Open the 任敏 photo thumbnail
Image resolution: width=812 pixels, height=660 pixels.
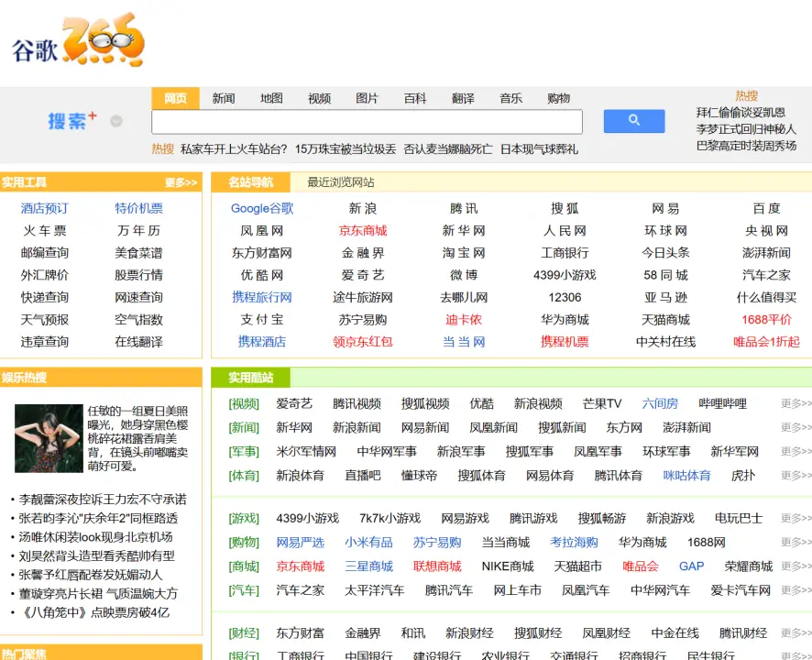pos(49,438)
